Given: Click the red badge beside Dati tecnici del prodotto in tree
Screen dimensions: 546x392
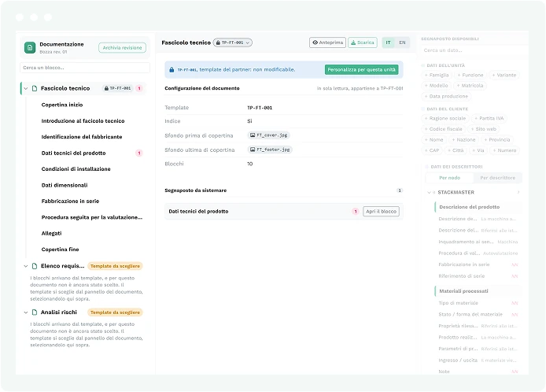Looking at the screenshot, I should coord(139,153).
